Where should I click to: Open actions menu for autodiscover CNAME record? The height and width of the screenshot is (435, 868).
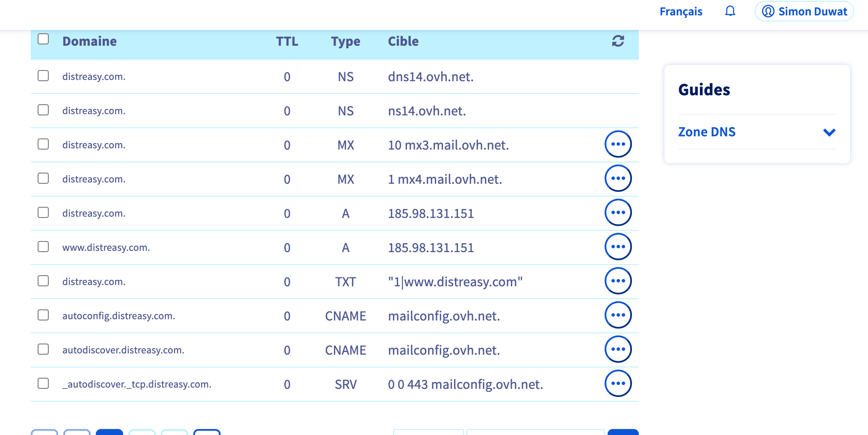point(618,350)
